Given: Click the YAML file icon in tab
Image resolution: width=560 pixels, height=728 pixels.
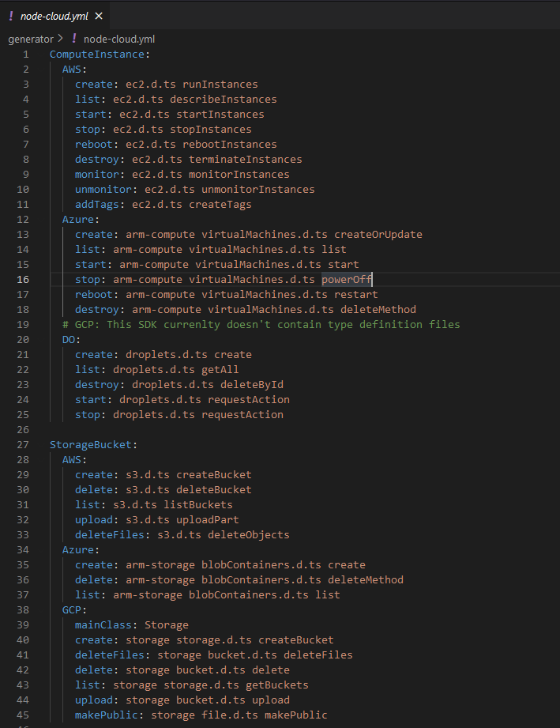Looking at the screenshot, I should pos(11,16).
